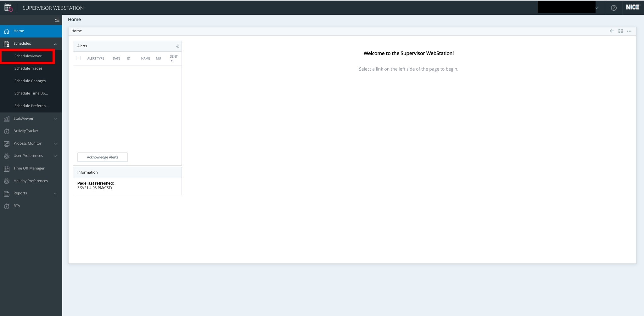This screenshot has height=316, width=644.
Task: Click the back arrow icon in Home panel
Action: coord(612,31)
